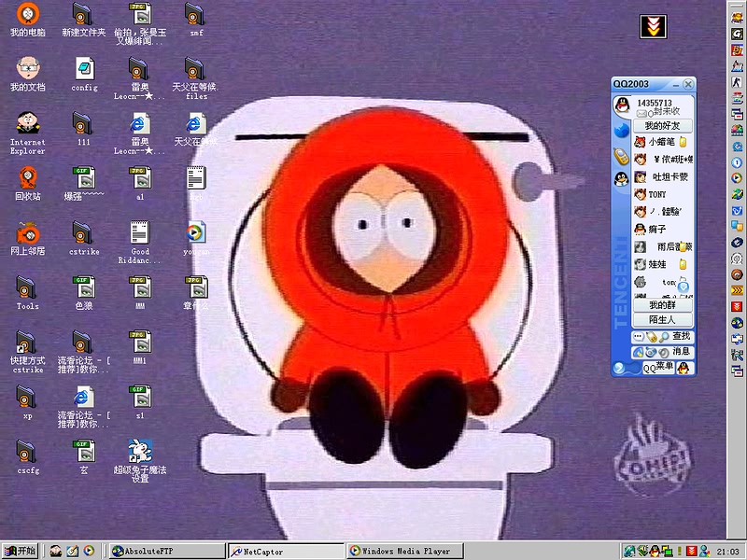747x560 pixels.
Task: Click the QQ penguin avatar beside 14355713
Action: click(622, 105)
